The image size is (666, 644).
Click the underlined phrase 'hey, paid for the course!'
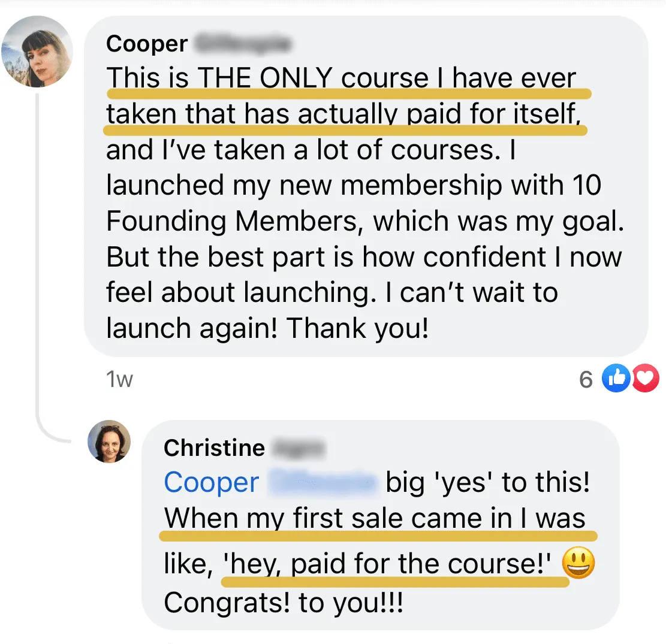(x=387, y=564)
